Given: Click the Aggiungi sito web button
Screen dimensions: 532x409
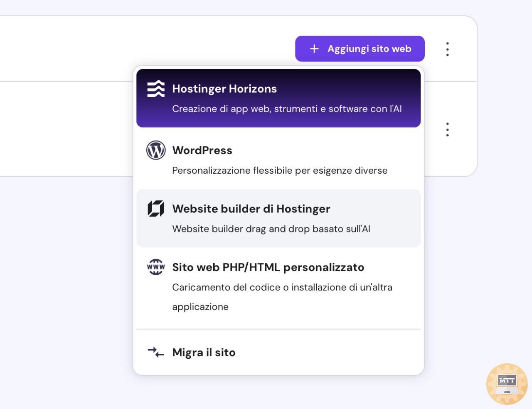Looking at the screenshot, I should click(360, 49).
